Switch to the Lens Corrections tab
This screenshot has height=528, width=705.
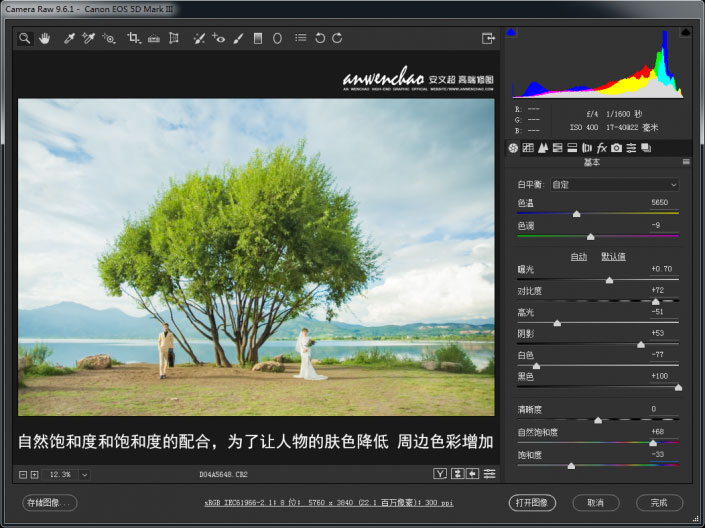pyautogui.click(x=587, y=148)
